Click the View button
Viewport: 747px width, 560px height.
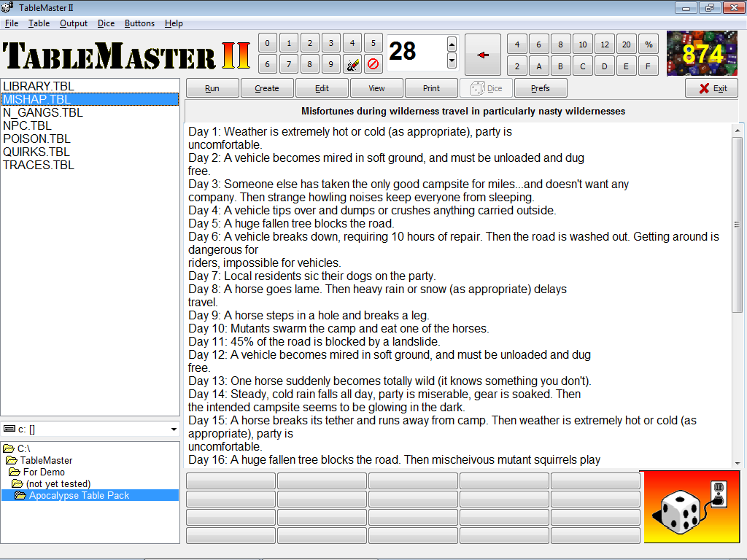point(376,88)
